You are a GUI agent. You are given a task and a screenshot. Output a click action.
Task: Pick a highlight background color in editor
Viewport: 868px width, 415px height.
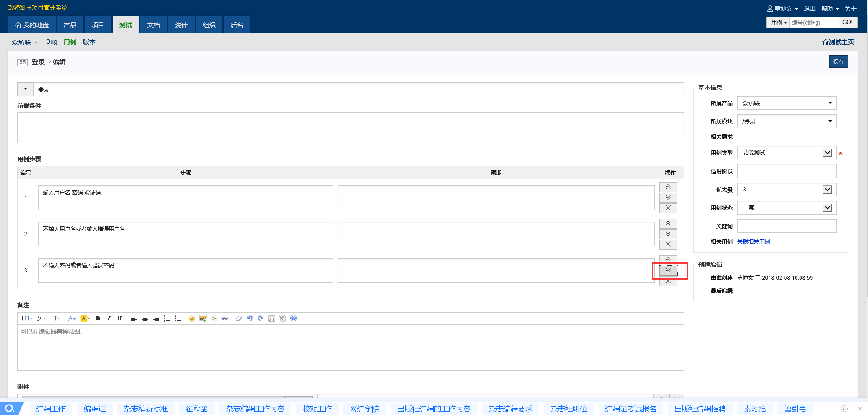[85, 318]
